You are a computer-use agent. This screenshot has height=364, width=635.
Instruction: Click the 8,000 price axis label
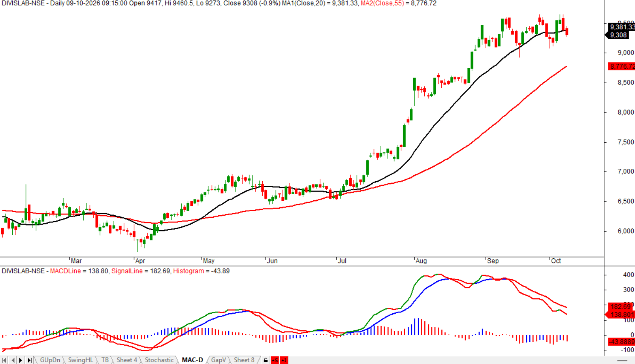coord(626,113)
